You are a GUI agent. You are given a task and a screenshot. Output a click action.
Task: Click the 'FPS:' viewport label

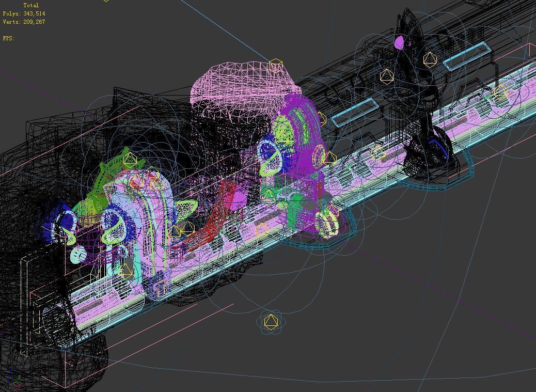[x=9, y=38]
